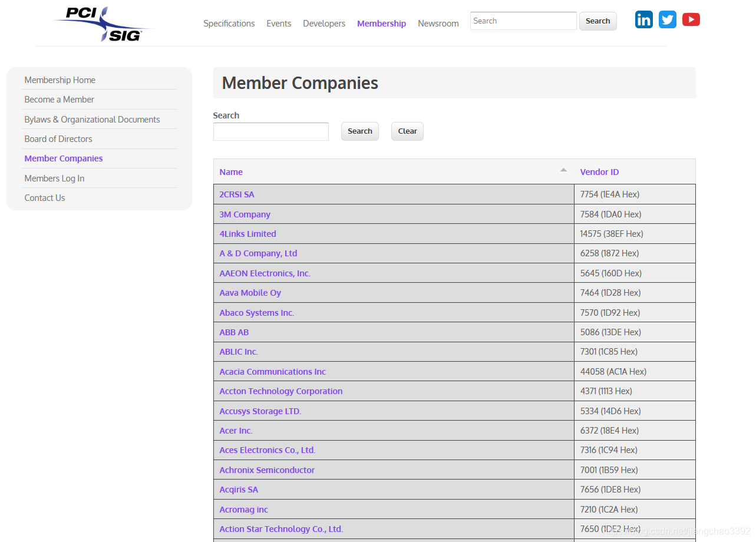Open the PCI-SIG LinkedIn page icon
The image size is (756, 542).
(643, 19)
